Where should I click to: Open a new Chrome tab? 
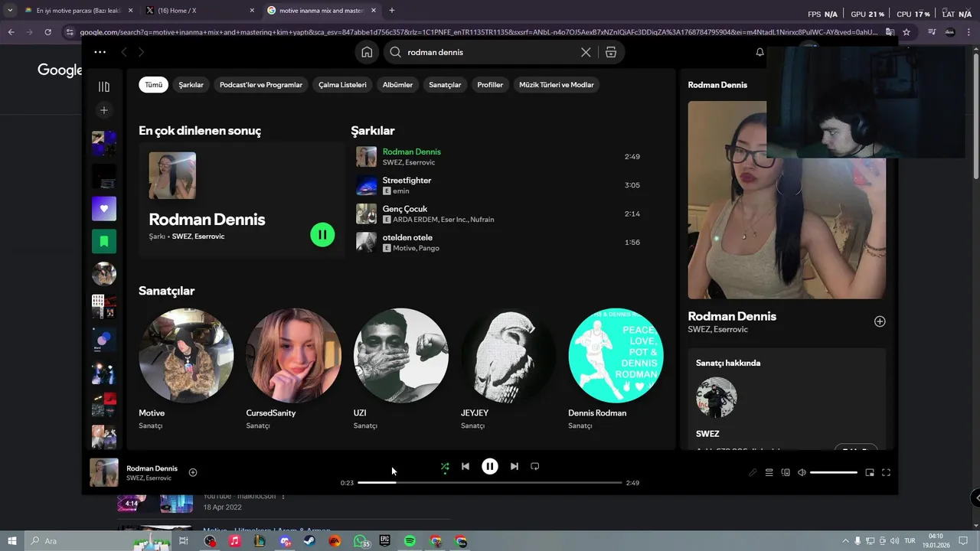click(392, 11)
